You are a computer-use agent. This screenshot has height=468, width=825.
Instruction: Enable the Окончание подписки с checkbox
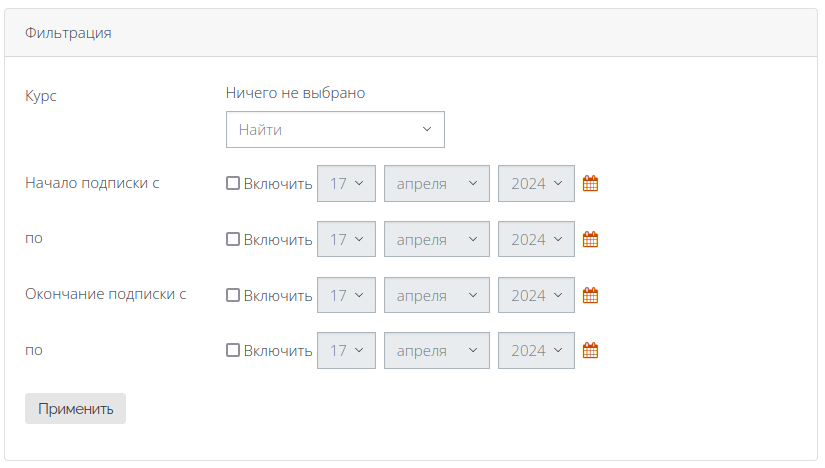[x=233, y=294]
